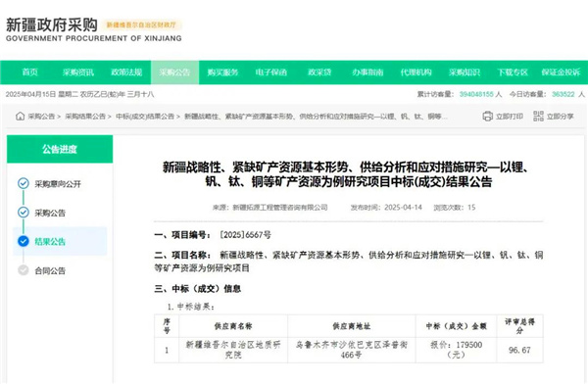Click the 供应商地址 column header
The height and width of the screenshot is (384, 588).
pyautogui.click(x=352, y=326)
